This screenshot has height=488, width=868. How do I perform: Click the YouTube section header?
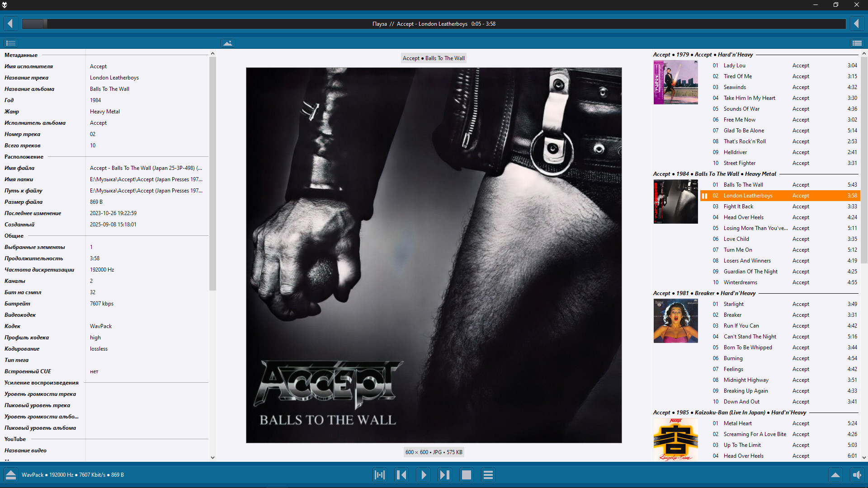tap(15, 439)
